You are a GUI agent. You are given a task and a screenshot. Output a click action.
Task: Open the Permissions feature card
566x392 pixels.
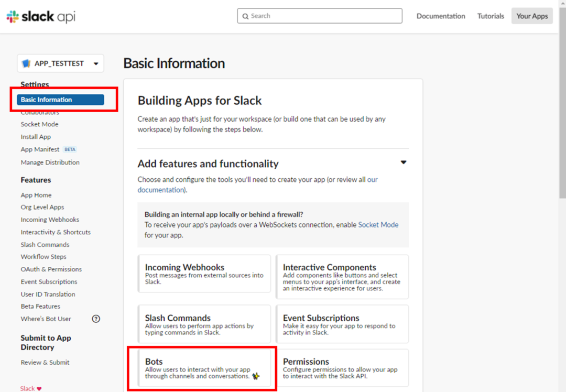(x=342, y=368)
